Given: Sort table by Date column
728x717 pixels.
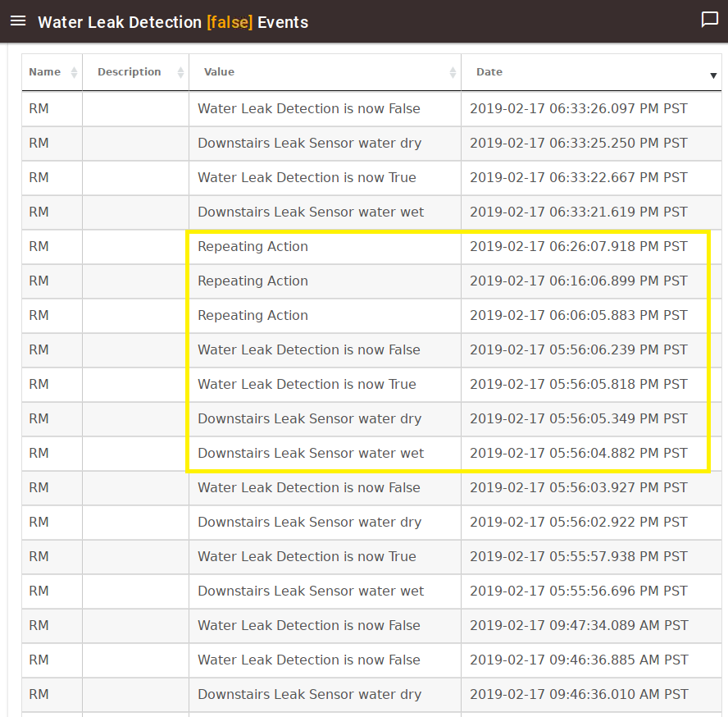Looking at the screenshot, I should [591, 72].
